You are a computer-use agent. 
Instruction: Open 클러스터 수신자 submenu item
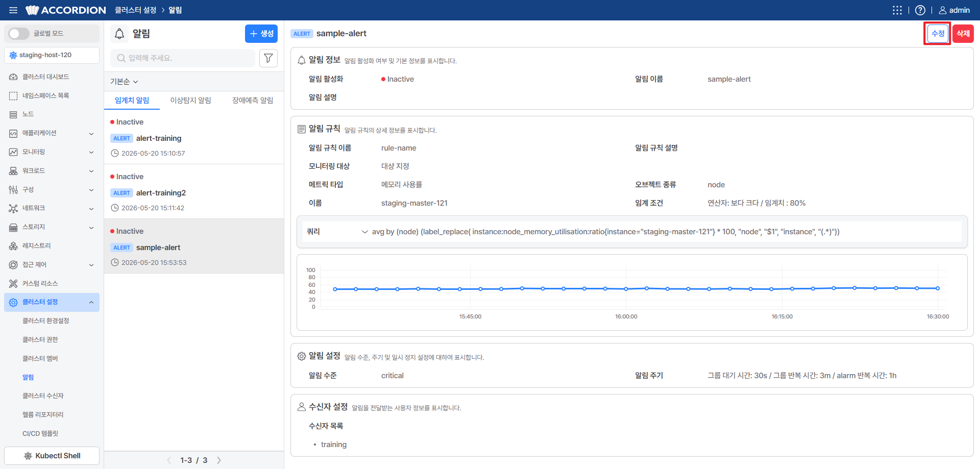[43, 396]
